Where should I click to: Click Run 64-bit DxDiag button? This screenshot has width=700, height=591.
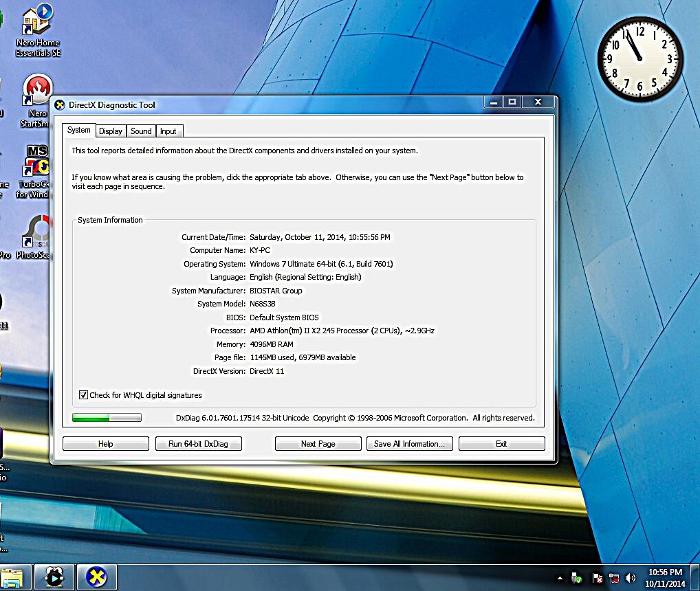(x=198, y=444)
